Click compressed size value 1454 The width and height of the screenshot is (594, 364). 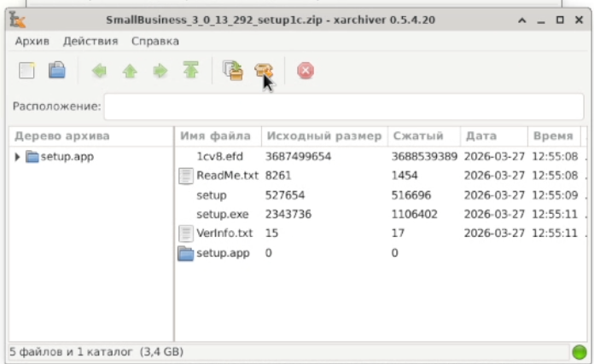[x=405, y=176]
